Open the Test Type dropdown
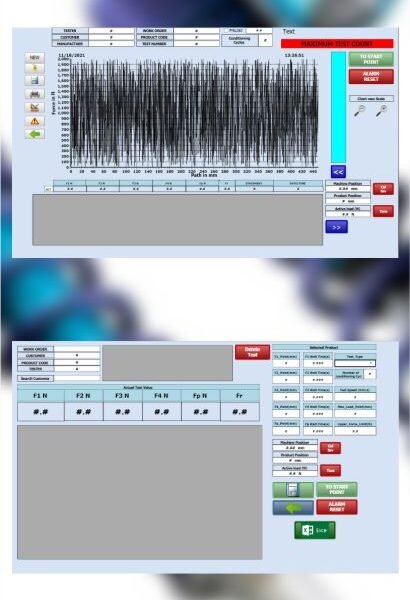410x600 pixels. [355, 363]
